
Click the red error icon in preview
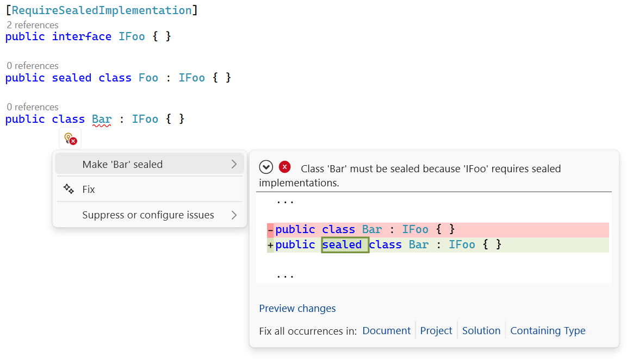click(x=284, y=167)
